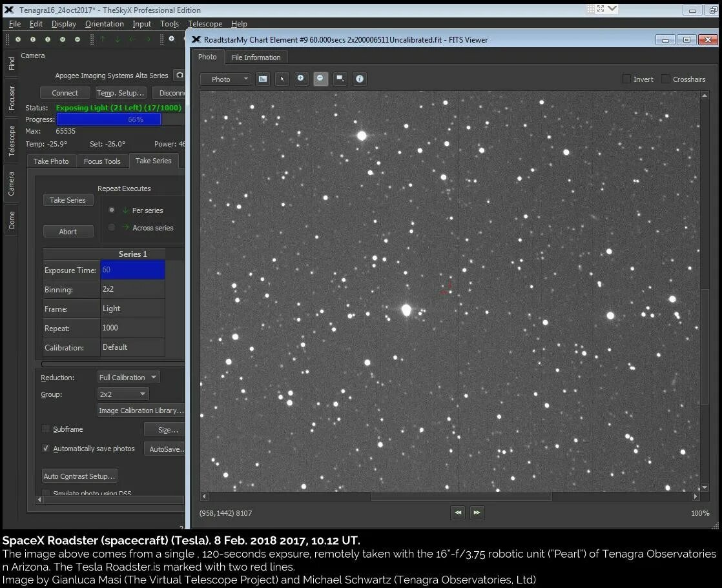Click the camera icon beside Apogee Imaging Systems

[180, 75]
